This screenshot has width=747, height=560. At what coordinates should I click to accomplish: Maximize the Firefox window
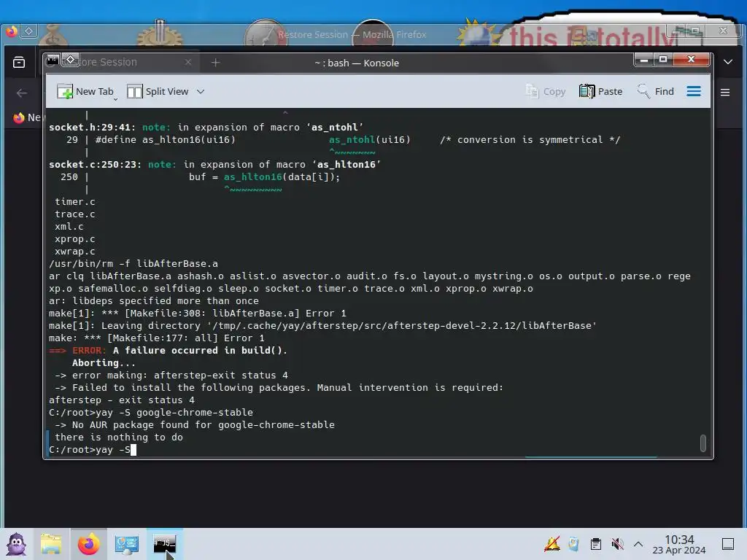(x=695, y=31)
